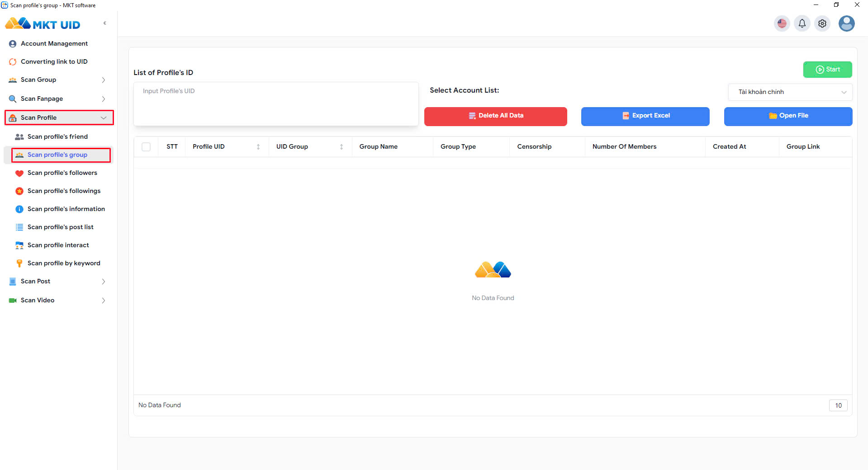Viewport: 868px width, 470px height.
Task: Click the Scan Profile icon
Action: pos(13,118)
